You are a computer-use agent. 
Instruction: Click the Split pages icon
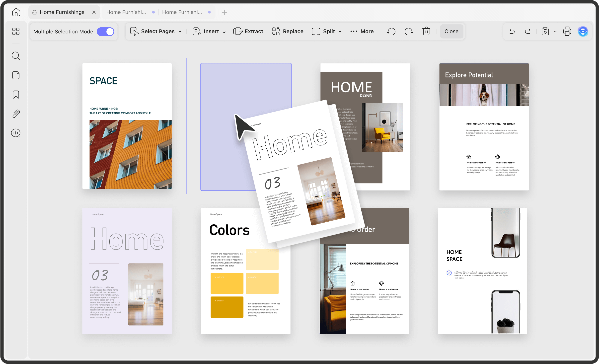tap(316, 31)
